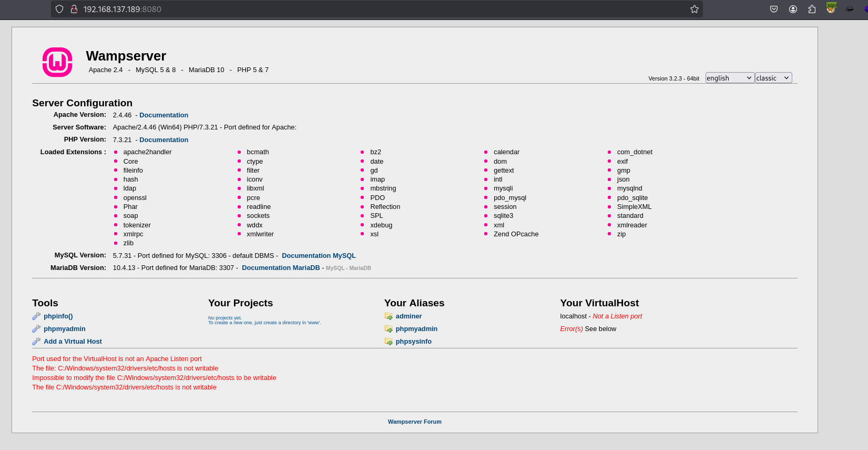Viewport: 868px width, 450px height.
Task: Click the Add a Virtual Host link
Action: coord(73,342)
